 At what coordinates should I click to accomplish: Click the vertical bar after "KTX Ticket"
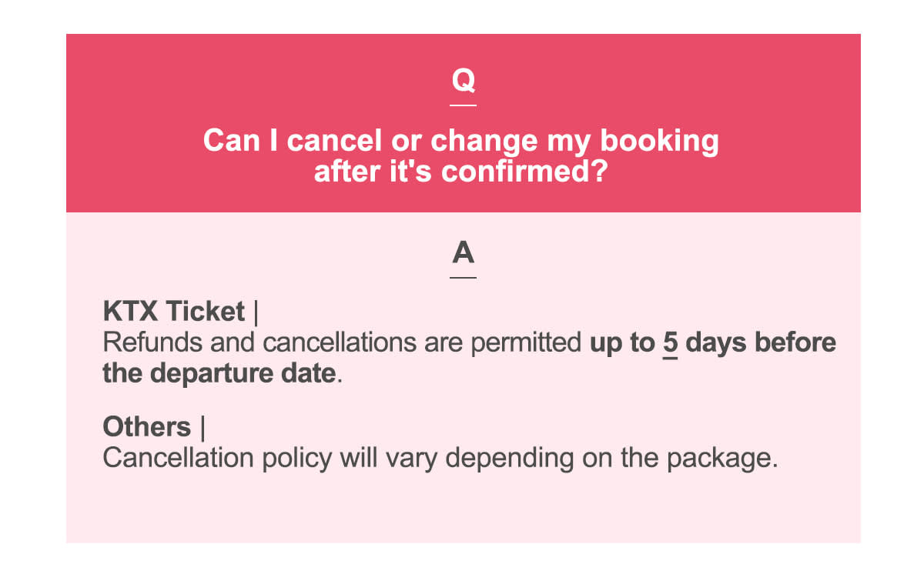255,312
